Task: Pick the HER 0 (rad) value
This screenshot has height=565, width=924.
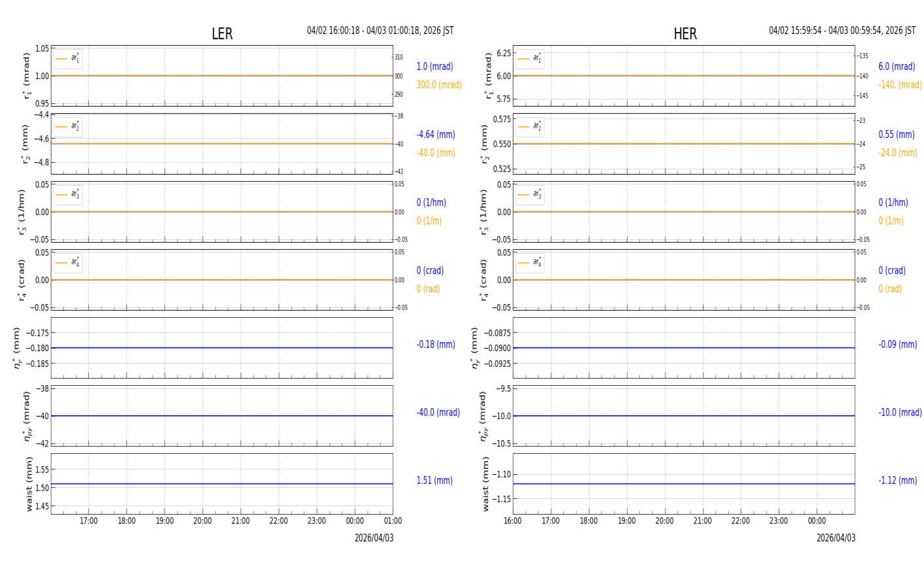Action: [890, 289]
